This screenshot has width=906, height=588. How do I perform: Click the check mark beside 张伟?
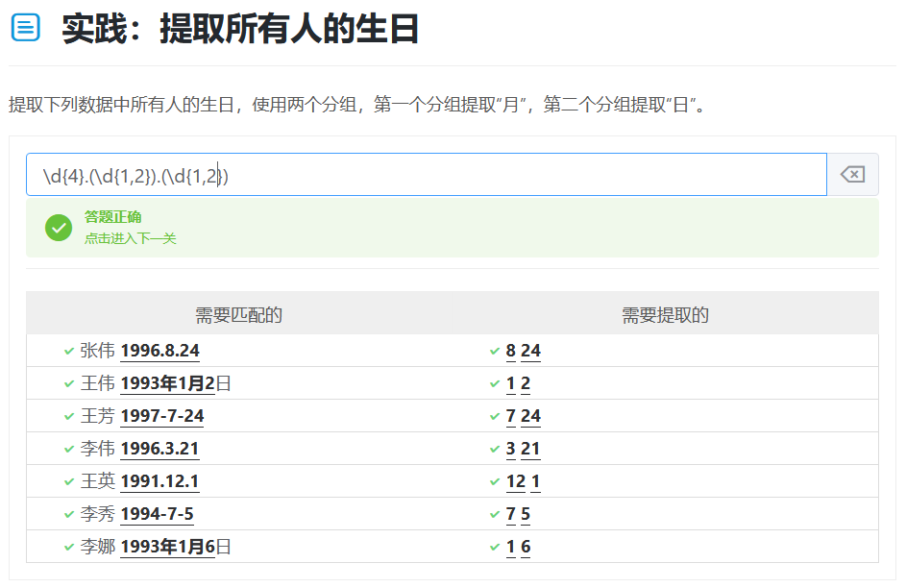pyautogui.click(x=69, y=352)
